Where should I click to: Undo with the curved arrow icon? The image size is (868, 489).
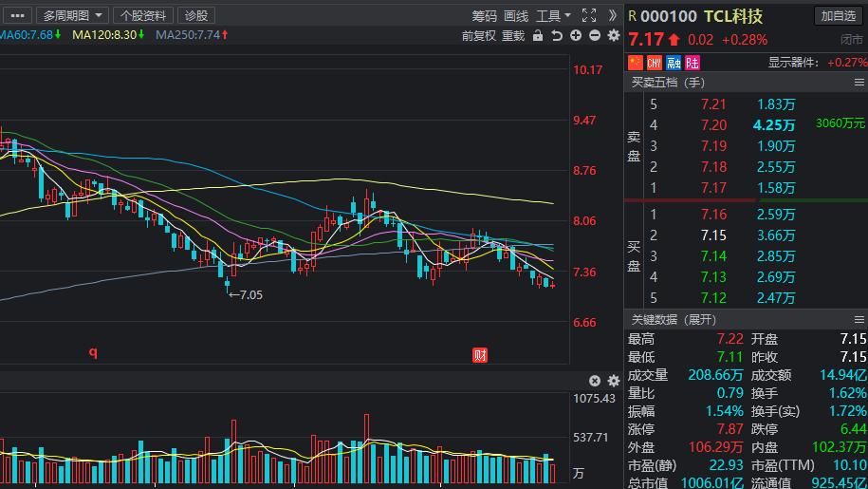(556, 35)
